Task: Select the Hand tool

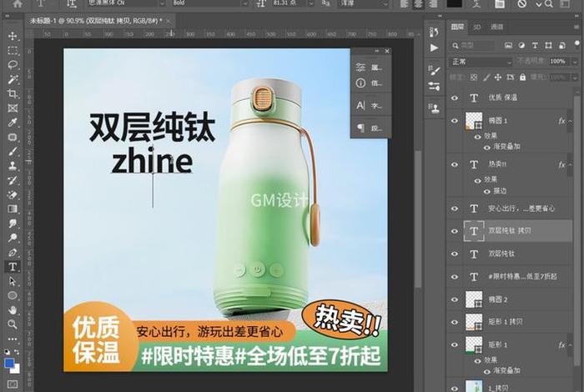Action: (x=13, y=309)
